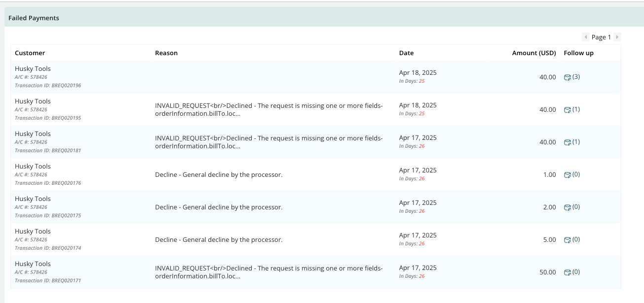Click Apr 18, 2025 date for BREQ020195
This screenshot has height=303, width=644.
pyautogui.click(x=418, y=105)
